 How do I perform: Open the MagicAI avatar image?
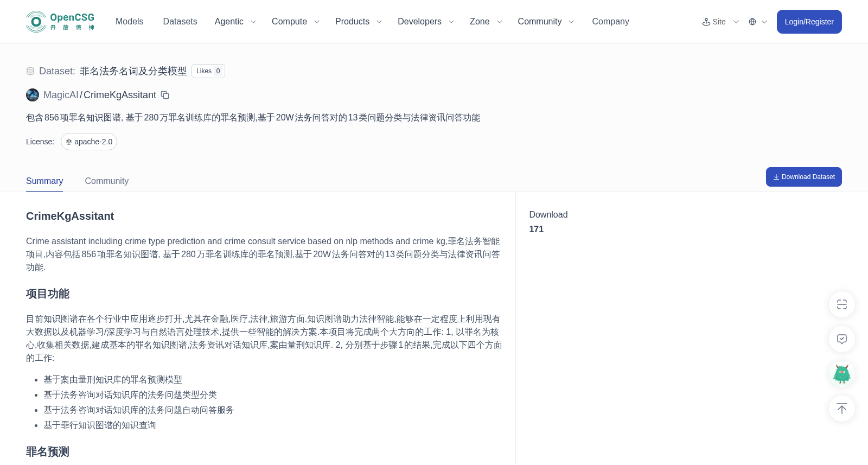(x=33, y=95)
